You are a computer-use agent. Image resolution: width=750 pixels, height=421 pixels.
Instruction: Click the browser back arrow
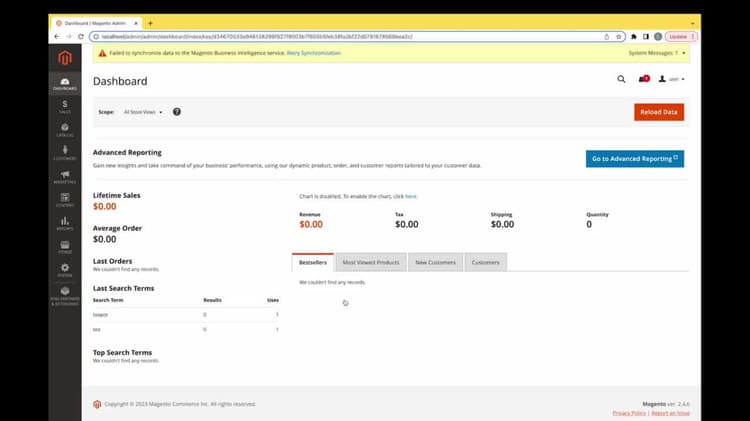click(57, 36)
